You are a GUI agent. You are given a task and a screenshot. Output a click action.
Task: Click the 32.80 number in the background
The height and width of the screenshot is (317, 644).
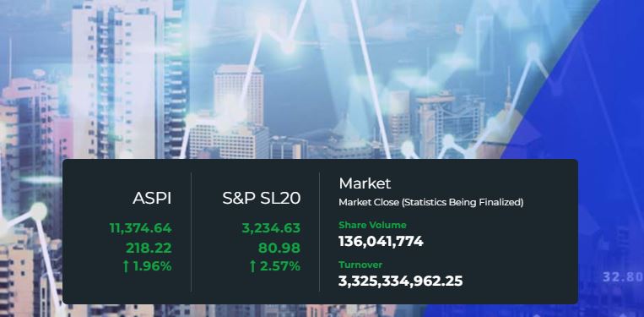pyautogui.click(x=623, y=276)
